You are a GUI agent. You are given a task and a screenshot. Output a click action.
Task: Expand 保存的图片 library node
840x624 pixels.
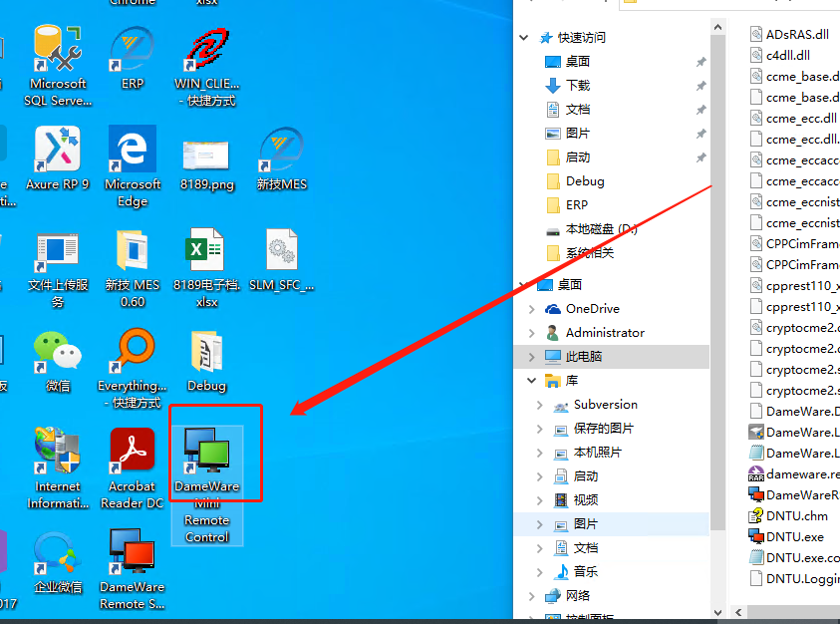(x=539, y=429)
